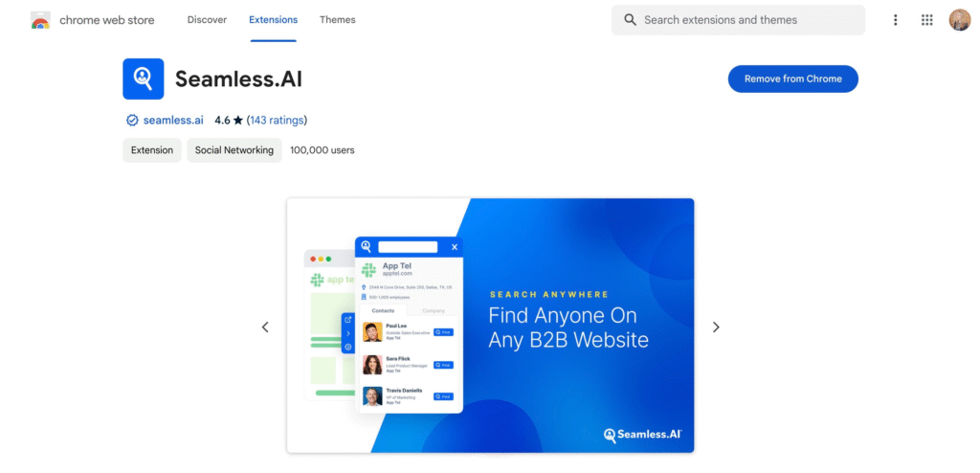980x473 pixels.
Task: Switch to the Extensions tab
Action: [x=273, y=20]
